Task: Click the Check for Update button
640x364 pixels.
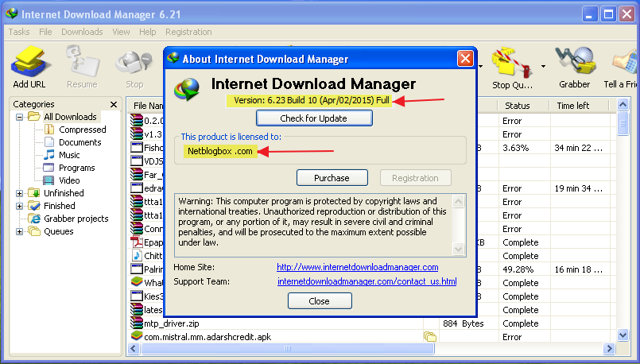Action: [x=314, y=118]
